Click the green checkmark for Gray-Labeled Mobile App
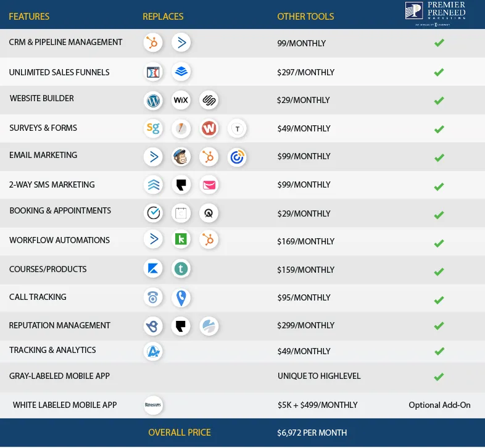 tap(439, 376)
